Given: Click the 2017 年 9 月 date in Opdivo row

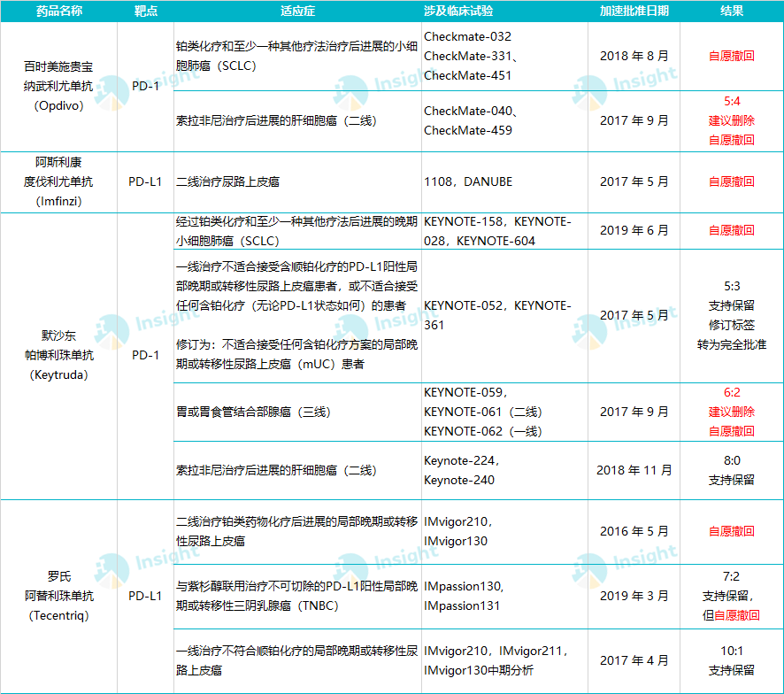Looking at the screenshot, I should pos(634,121).
